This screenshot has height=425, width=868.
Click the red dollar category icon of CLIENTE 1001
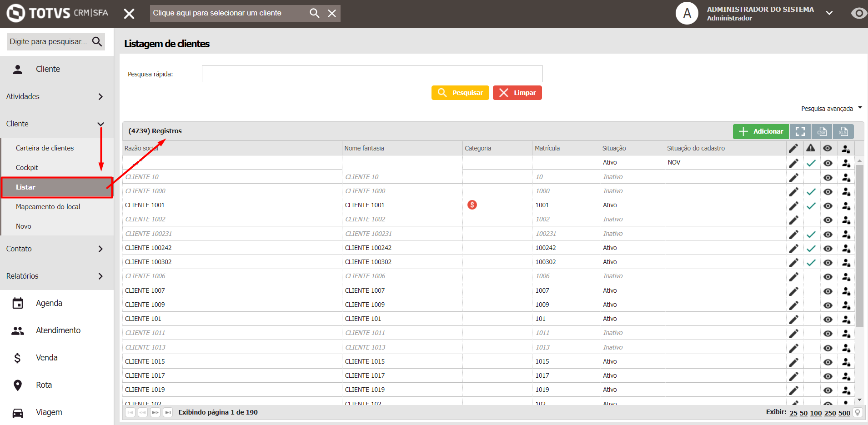click(472, 205)
